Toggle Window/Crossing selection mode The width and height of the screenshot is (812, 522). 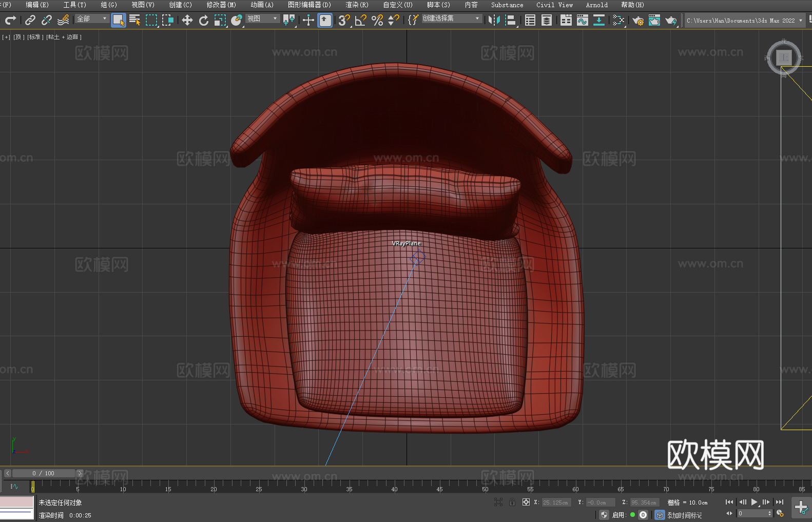[x=168, y=20]
